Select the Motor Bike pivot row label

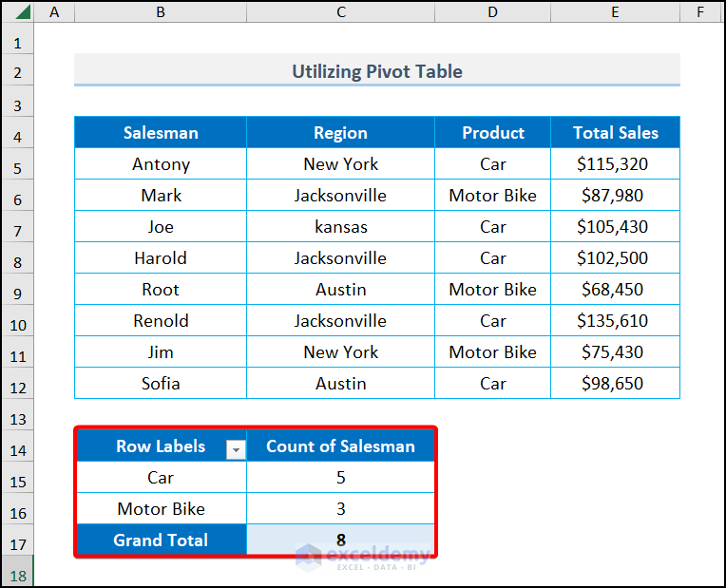pyautogui.click(x=161, y=509)
